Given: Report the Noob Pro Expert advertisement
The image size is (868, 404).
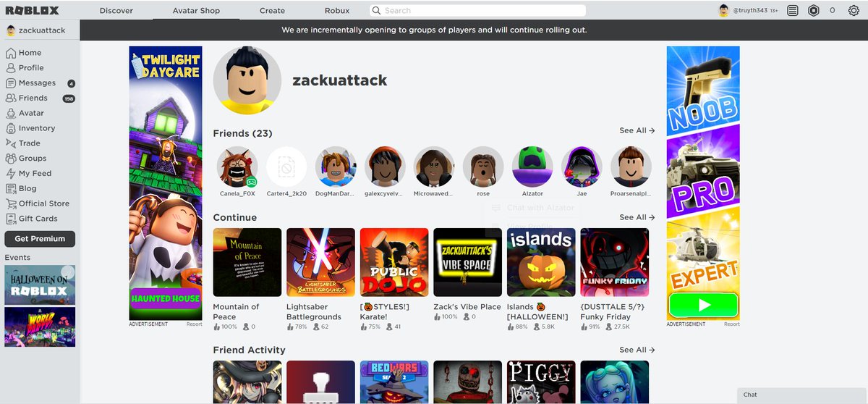Looking at the screenshot, I should click(732, 324).
